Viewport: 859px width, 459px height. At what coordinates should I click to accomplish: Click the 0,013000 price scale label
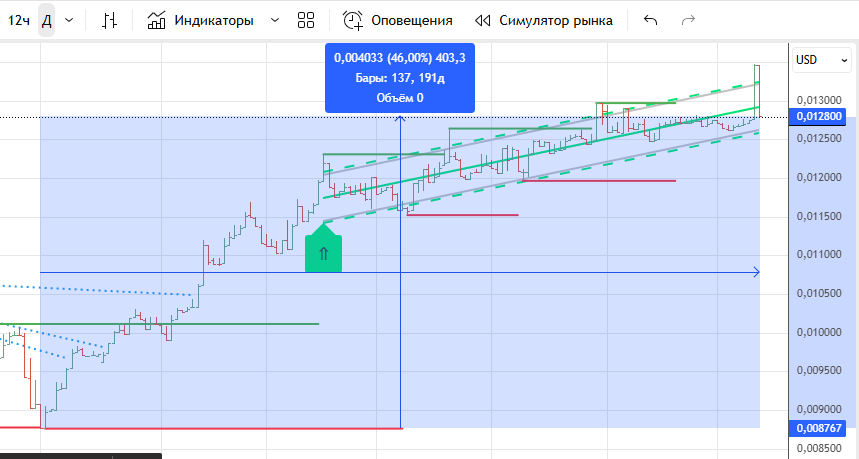pos(819,100)
